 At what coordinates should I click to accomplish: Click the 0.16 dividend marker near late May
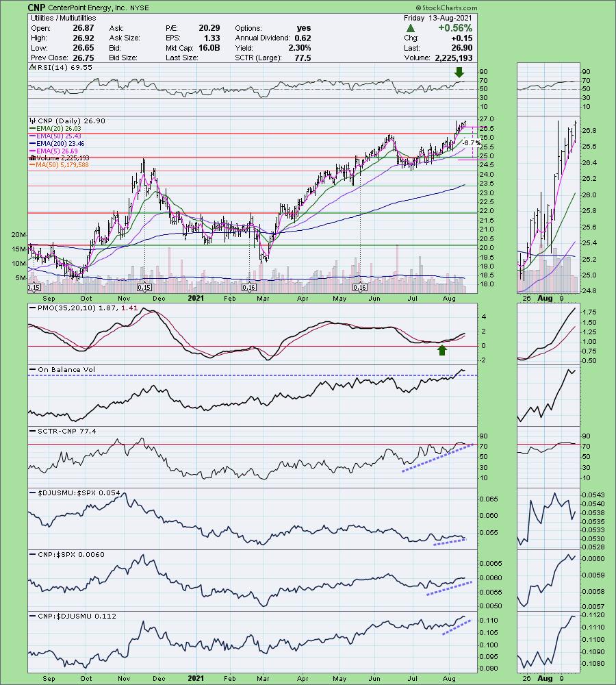[359, 288]
